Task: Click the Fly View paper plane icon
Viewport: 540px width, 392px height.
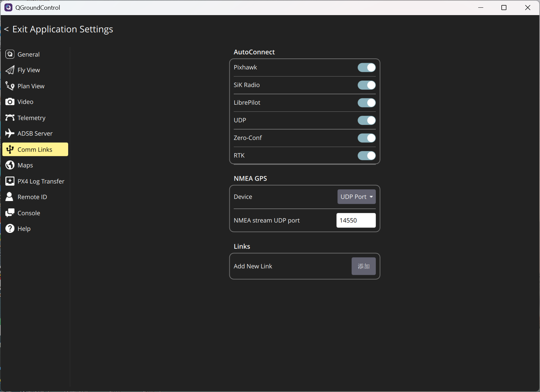Action: [x=10, y=70]
